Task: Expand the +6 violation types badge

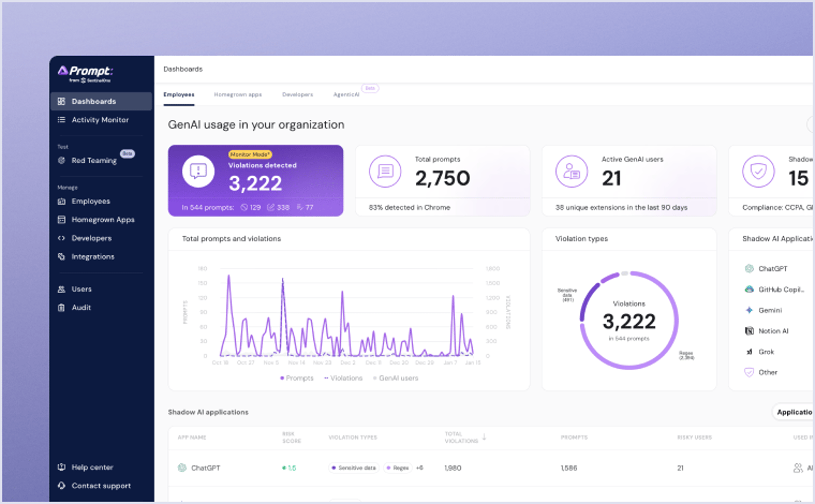Action: coord(420,468)
